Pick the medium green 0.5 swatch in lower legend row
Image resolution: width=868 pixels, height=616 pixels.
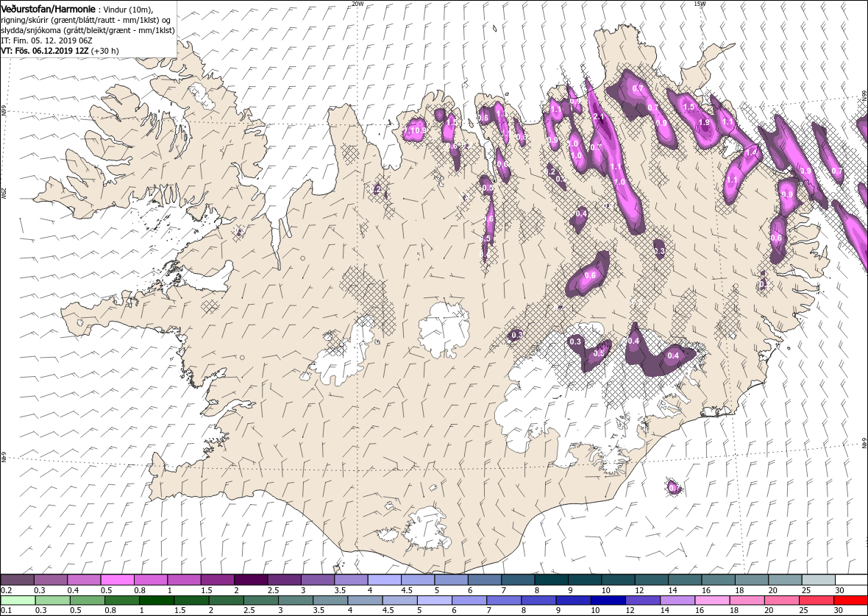click(x=86, y=601)
